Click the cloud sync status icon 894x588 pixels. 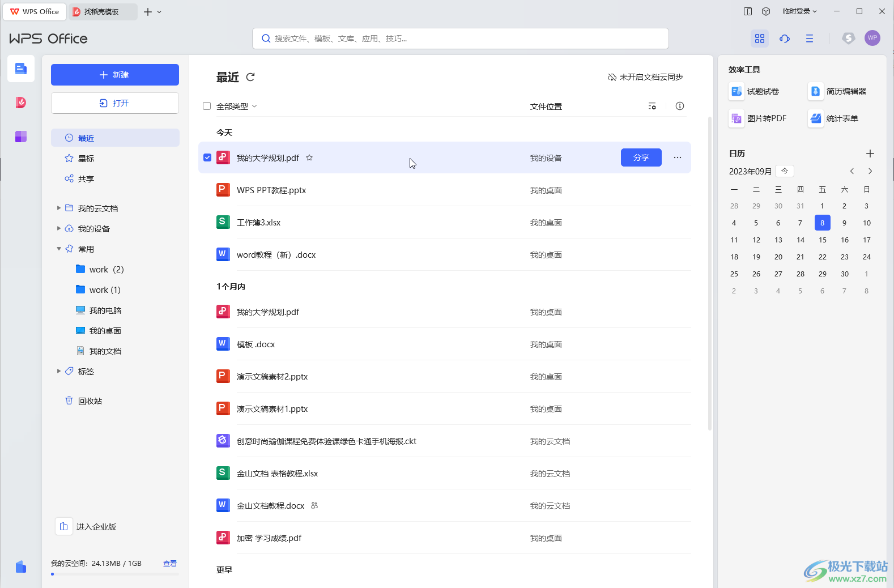612,77
